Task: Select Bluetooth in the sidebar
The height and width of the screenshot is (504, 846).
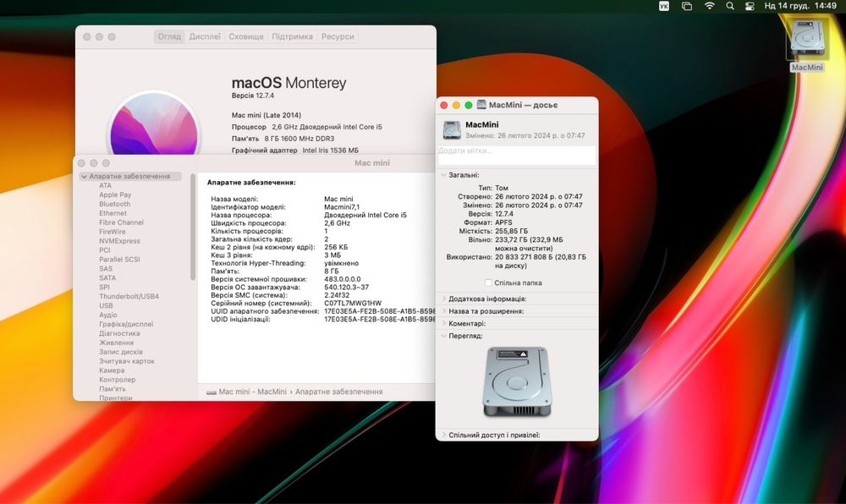Action: 114,204
